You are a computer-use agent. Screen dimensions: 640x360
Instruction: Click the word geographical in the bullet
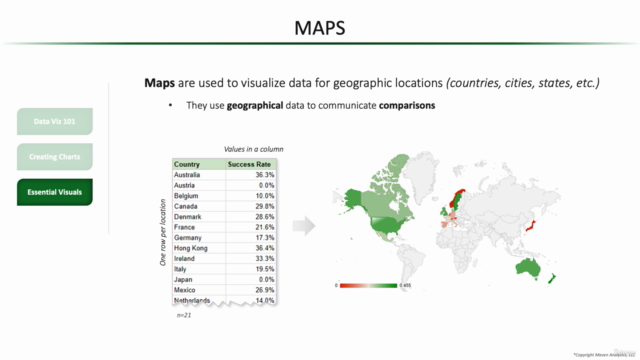point(255,106)
